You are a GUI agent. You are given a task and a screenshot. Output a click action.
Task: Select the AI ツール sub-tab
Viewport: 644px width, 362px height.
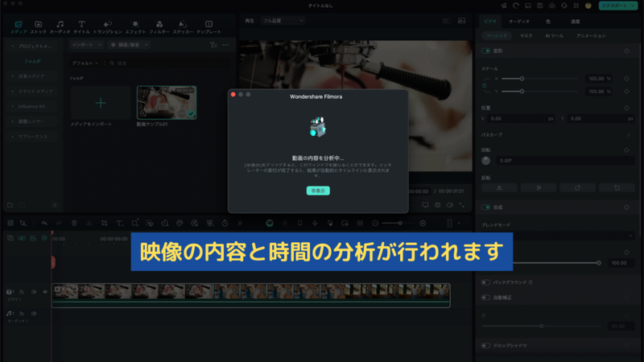click(x=555, y=35)
